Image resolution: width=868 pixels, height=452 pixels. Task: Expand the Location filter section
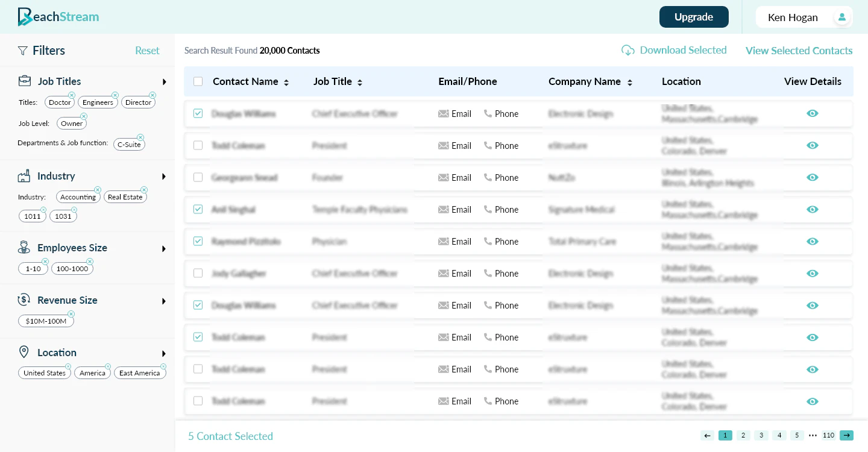(164, 354)
